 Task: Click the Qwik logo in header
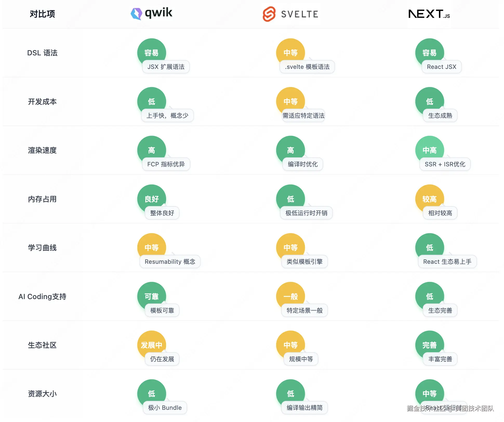[151, 14]
